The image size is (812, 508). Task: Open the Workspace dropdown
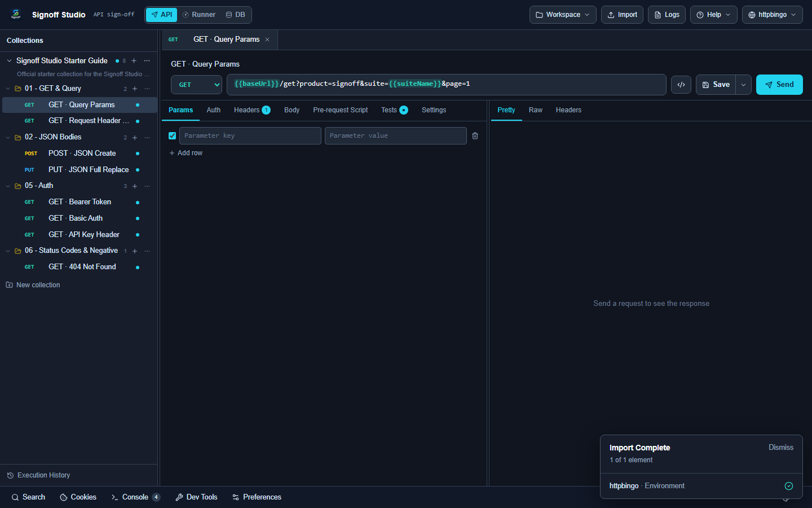pyautogui.click(x=563, y=15)
